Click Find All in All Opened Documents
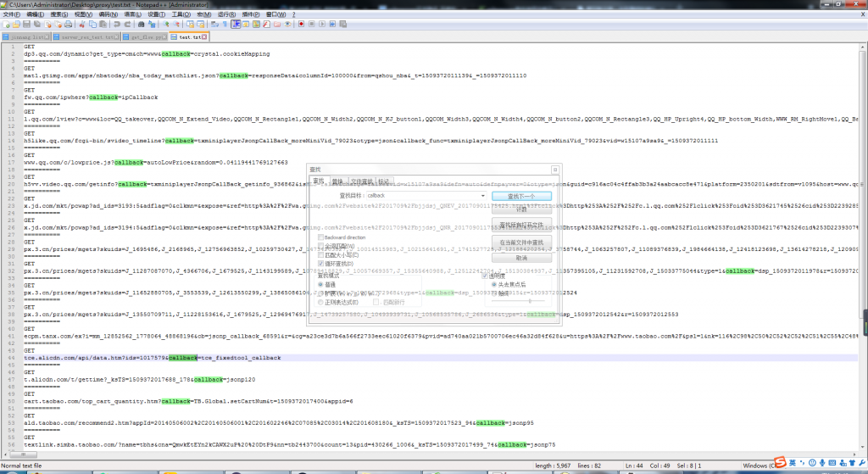The height and width of the screenshot is (474, 868). pos(521,225)
